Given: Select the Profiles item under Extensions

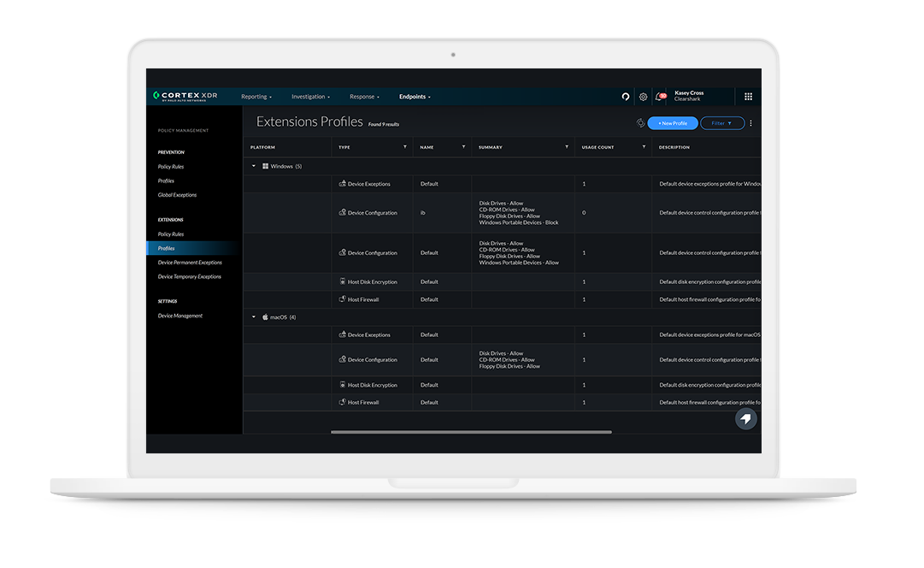Looking at the screenshot, I should coord(166,247).
